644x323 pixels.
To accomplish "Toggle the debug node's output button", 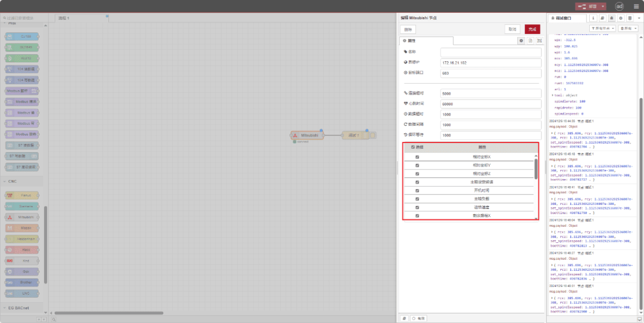I will (372, 135).
